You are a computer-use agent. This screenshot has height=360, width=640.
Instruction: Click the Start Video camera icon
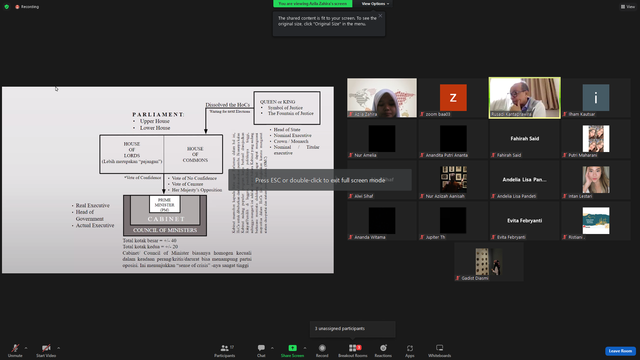tap(46, 348)
